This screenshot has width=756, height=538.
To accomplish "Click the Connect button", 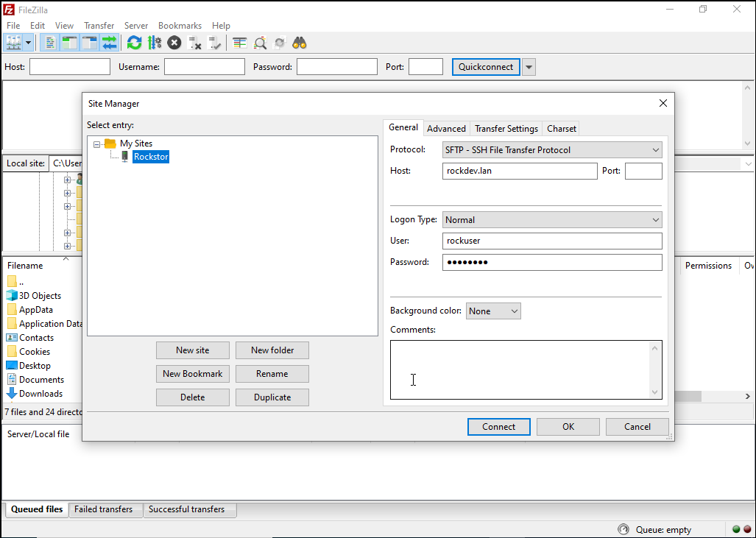I will pos(498,427).
